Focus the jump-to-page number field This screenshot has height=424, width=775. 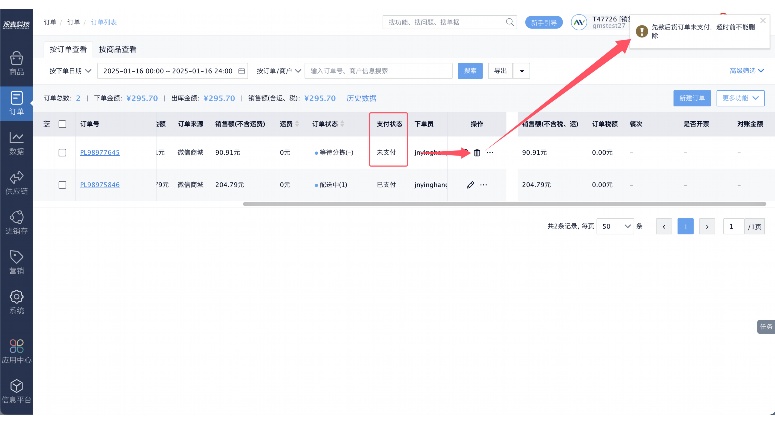[x=733, y=226]
